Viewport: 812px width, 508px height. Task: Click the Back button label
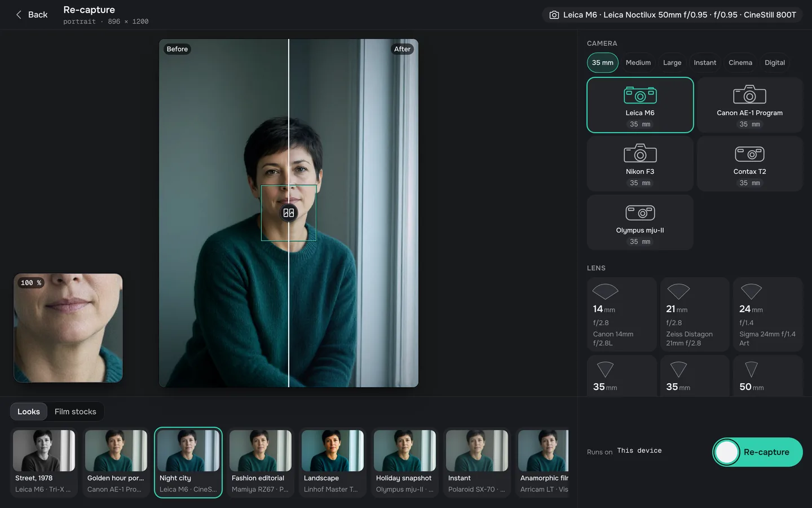tap(38, 15)
